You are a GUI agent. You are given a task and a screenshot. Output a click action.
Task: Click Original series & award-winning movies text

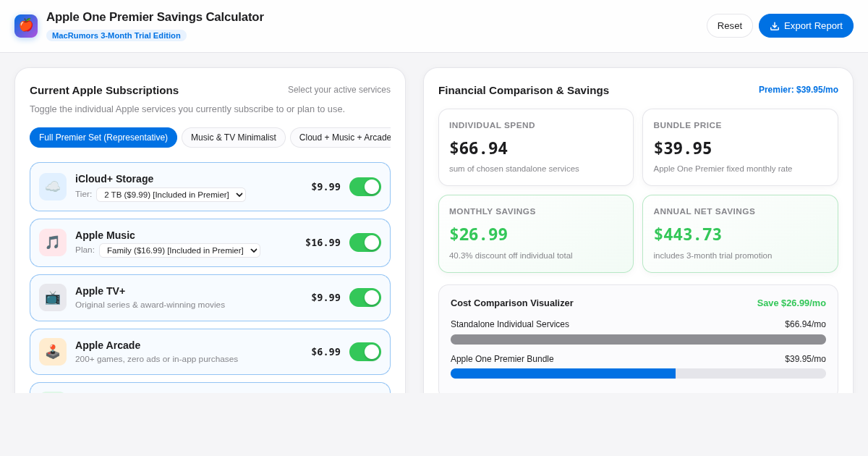click(150, 305)
